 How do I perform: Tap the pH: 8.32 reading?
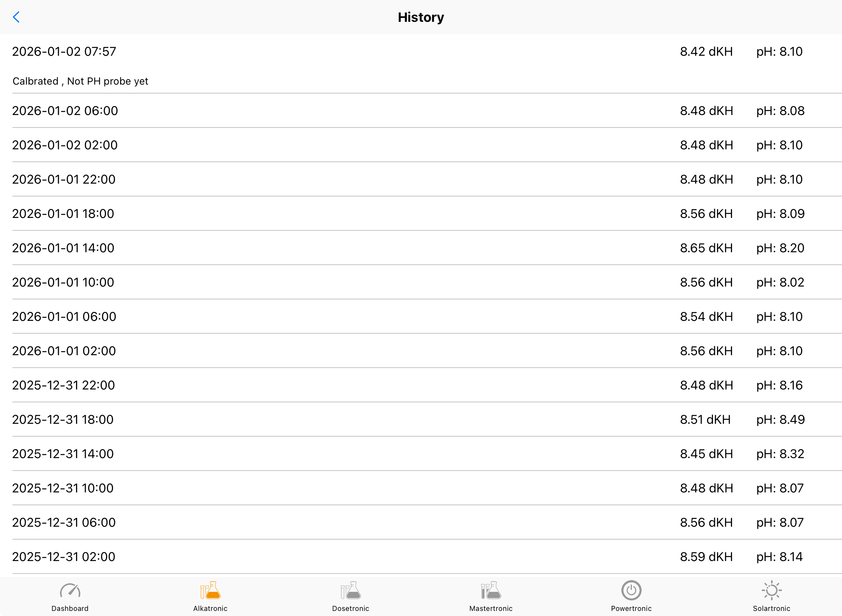click(780, 454)
